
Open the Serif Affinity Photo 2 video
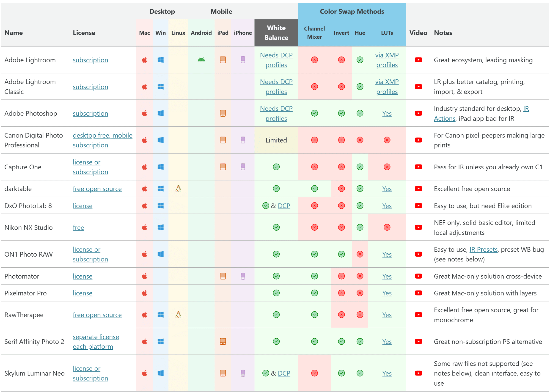click(418, 342)
